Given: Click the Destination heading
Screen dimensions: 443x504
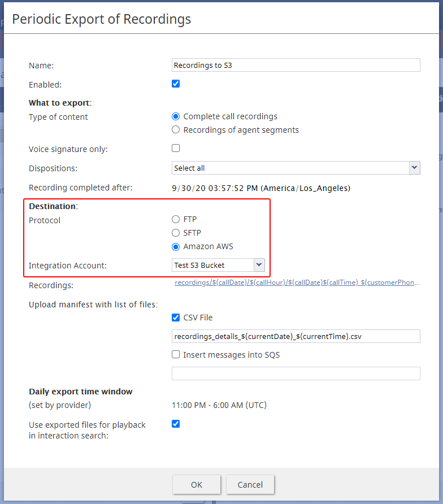Looking at the screenshot, I should pos(53,206).
